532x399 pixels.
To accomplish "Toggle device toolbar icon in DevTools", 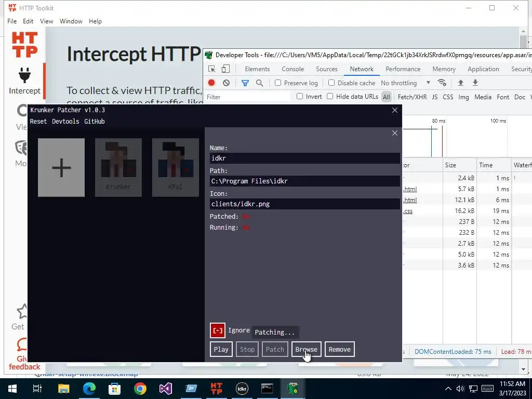I will [225, 69].
